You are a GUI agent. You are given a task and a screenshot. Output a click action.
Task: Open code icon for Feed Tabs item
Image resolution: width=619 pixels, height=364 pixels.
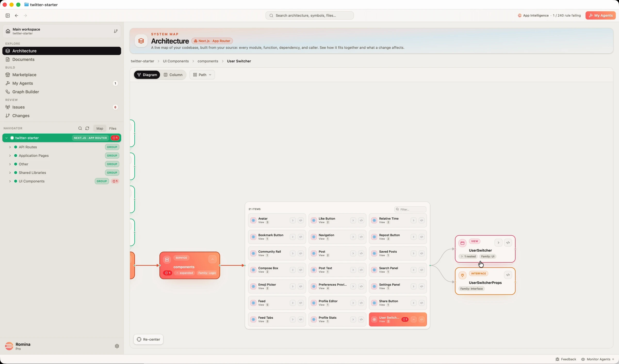pos(300,319)
